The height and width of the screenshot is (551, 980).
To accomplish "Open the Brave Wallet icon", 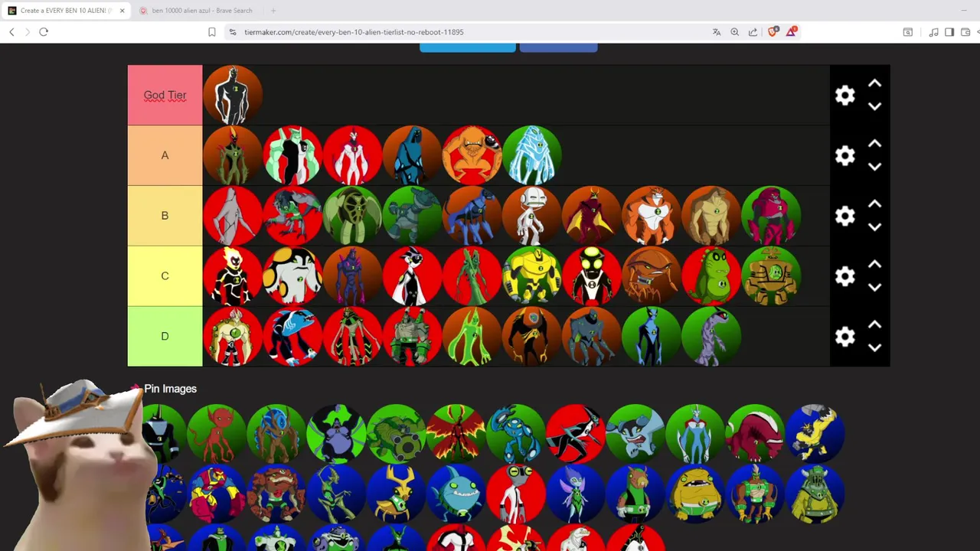I will (x=965, y=32).
